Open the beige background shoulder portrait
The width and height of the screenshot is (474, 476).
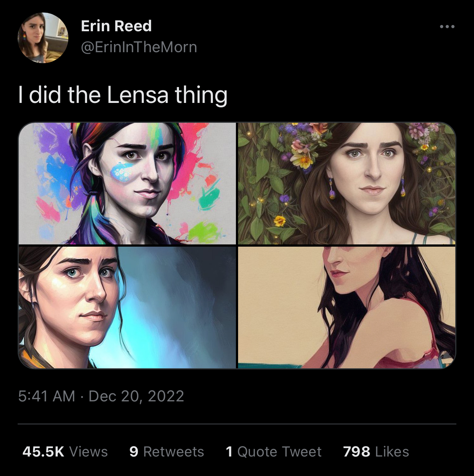346,307
